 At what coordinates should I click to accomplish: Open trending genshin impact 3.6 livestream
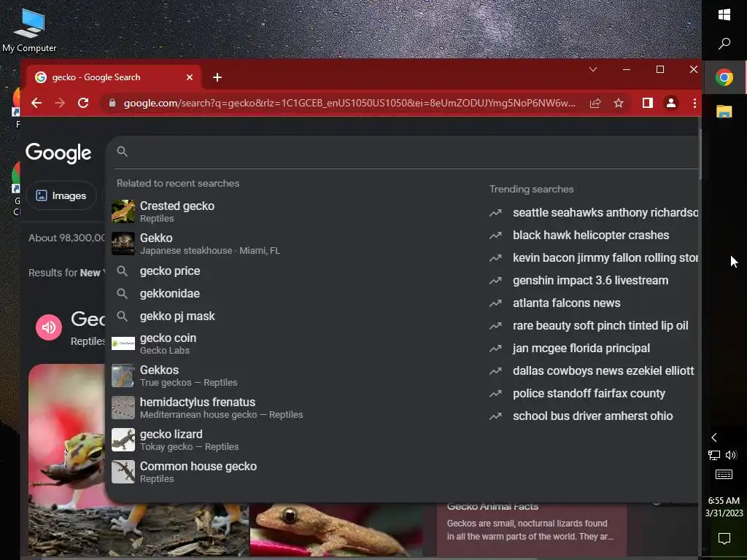pos(593,281)
